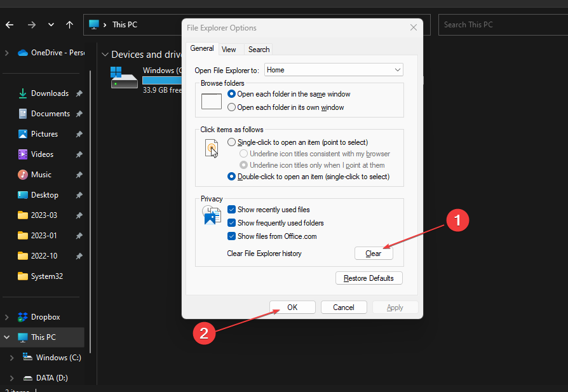Screen dimensions: 568x392
Task: Switch to the View tab
Action: pyautogui.click(x=229, y=50)
